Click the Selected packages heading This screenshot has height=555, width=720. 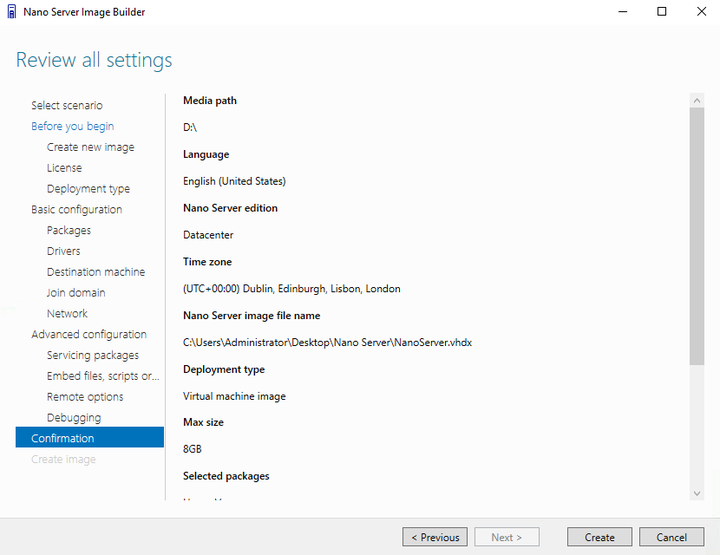[x=226, y=476]
